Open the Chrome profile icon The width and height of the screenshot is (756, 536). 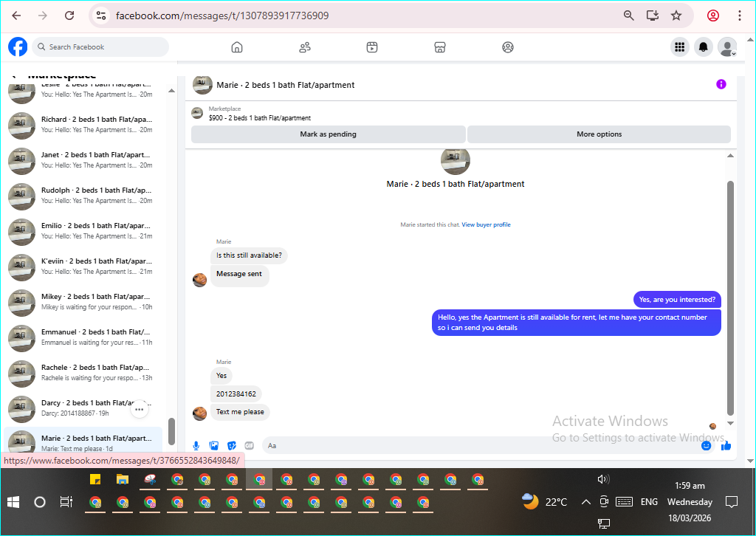click(713, 16)
